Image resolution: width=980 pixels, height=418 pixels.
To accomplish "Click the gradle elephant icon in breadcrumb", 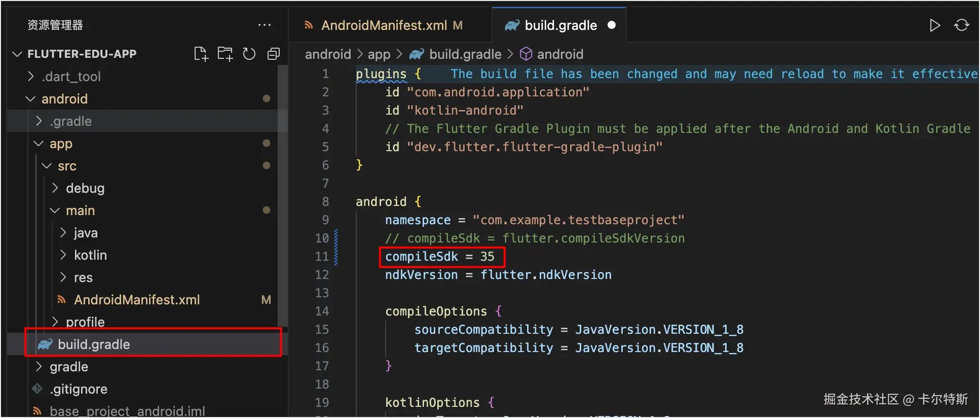I will tap(417, 54).
